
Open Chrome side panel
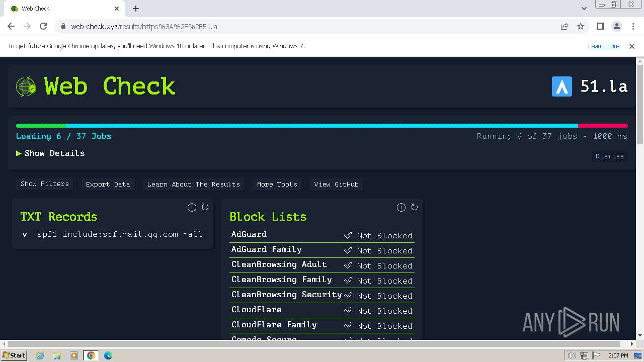tap(600, 26)
